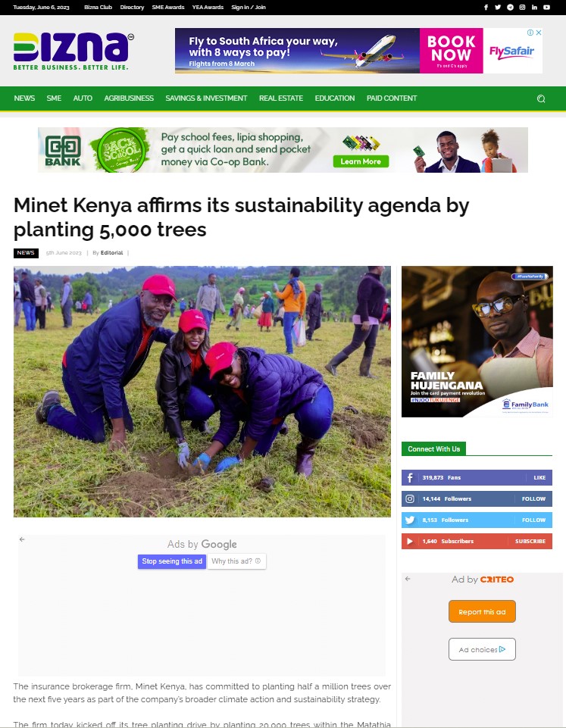Viewport: 566px width, 728px height.
Task: Click the Bizna logo
Action: coord(73,51)
